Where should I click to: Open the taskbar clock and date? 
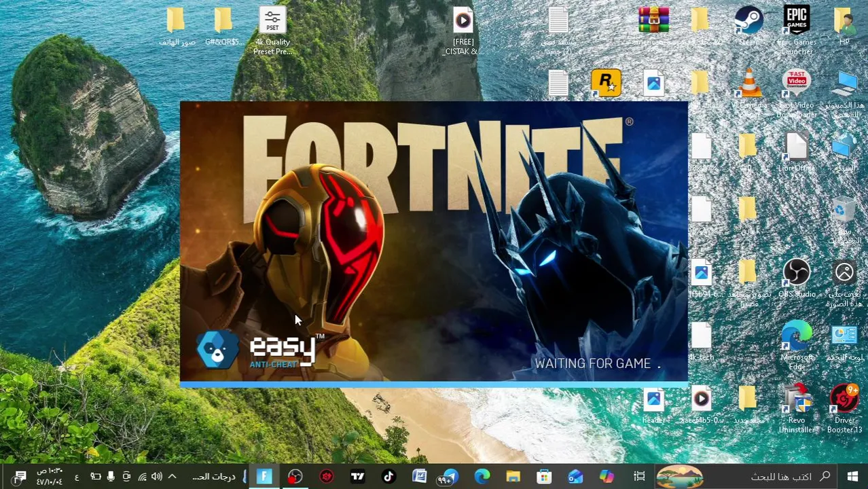[x=50, y=477]
